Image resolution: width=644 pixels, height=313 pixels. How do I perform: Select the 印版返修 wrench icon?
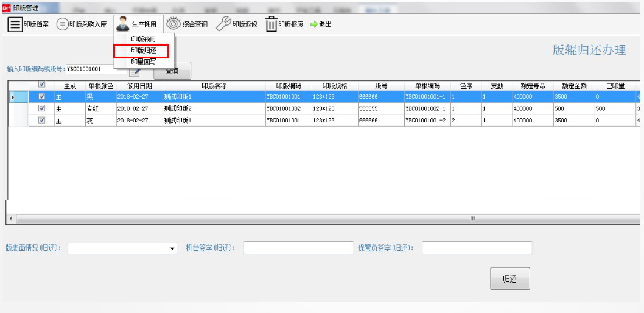(223, 24)
